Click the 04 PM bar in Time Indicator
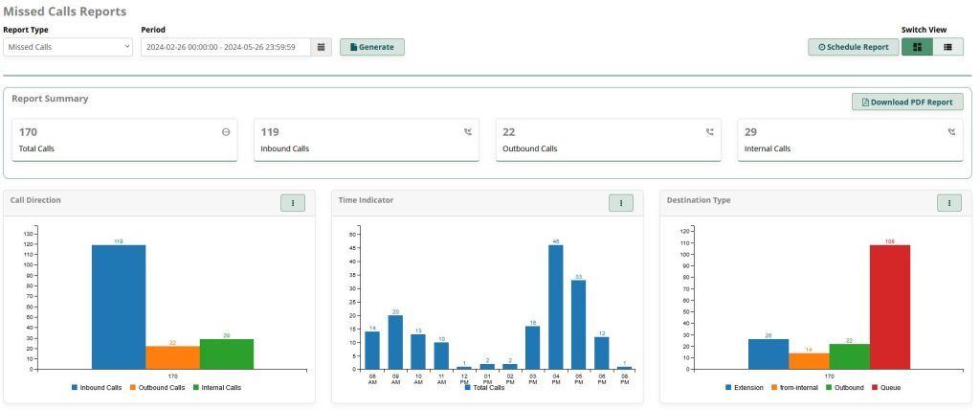The height and width of the screenshot is (410, 980). pyautogui.click(x=555, y=307)
